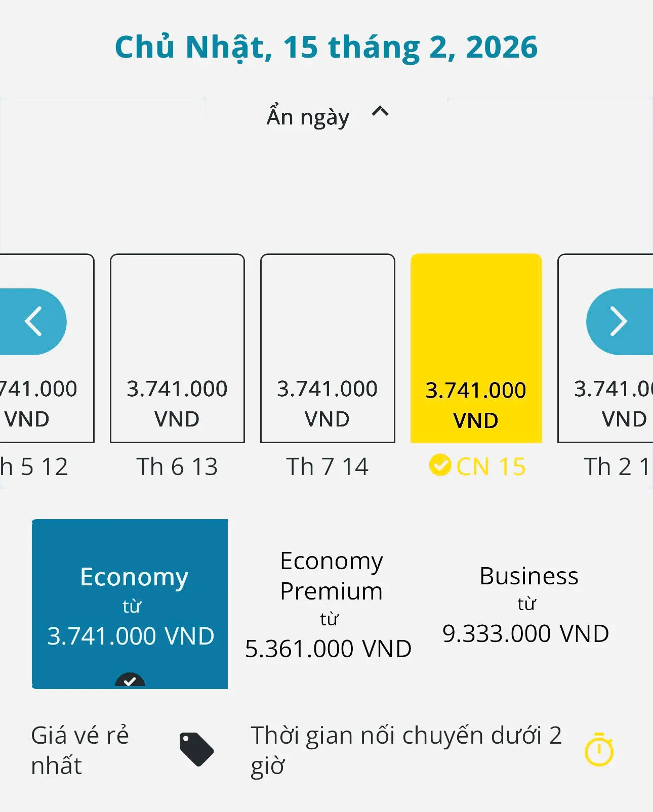Image resolution: width=653 pixels, height=812 pixels.
Task: Click the CN 15 selected date label
Action: point(491,466)
